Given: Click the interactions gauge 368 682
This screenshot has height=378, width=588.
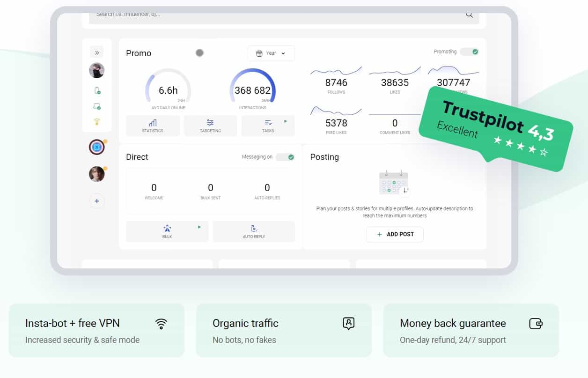Looking at the screenshot, I should 252,89.
